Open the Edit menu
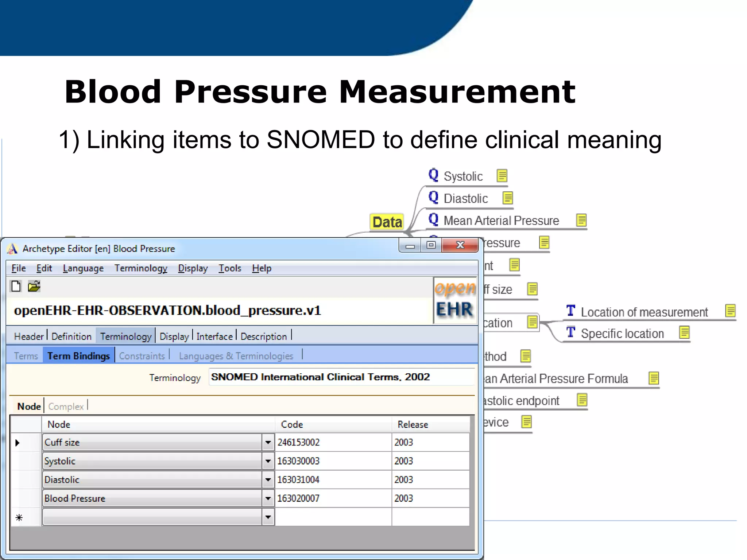The height and width of the screenshot is (560, 747). click(x=44, y=268)
